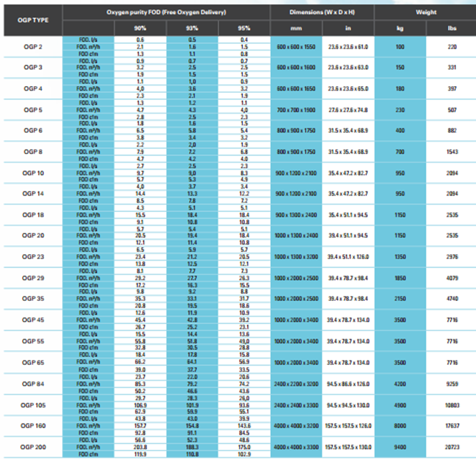Select the 95% purity column header
This screenshot has width=476, height=459.
tap(244, 28)
